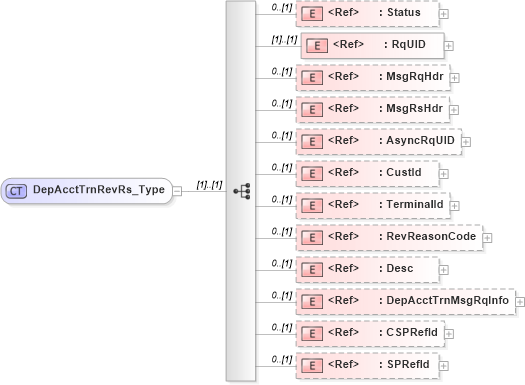Select the AsyncRqUID element name
The width and height of the screenshot is (525, 385).
[x=421, y=141]
